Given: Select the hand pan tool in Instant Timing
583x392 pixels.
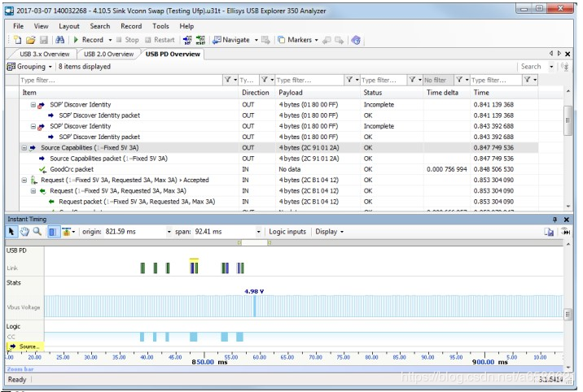Looking at the screenshot, I should tap(24, 232).
